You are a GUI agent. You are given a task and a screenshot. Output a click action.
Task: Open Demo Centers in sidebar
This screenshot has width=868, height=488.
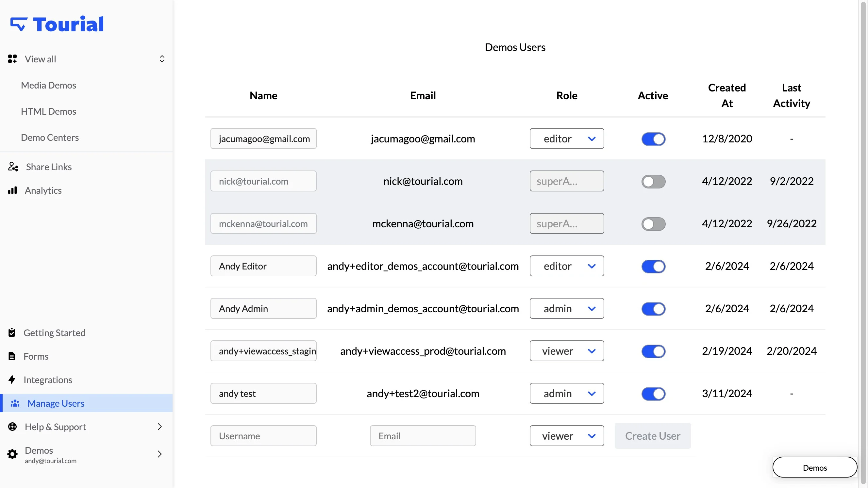pyautogui.click(x=50, y=138)
